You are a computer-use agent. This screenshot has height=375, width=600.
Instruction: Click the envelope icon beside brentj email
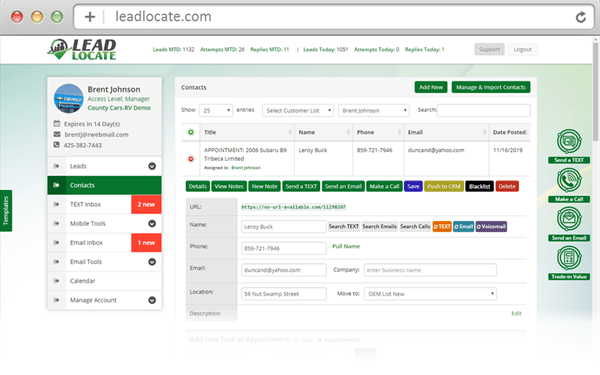(x=57, y=134)
